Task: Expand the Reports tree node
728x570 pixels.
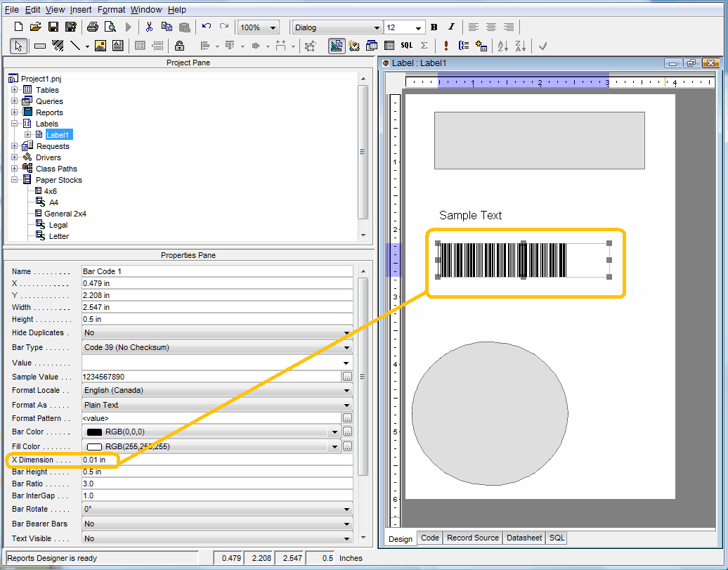Action: pos(14,112)
